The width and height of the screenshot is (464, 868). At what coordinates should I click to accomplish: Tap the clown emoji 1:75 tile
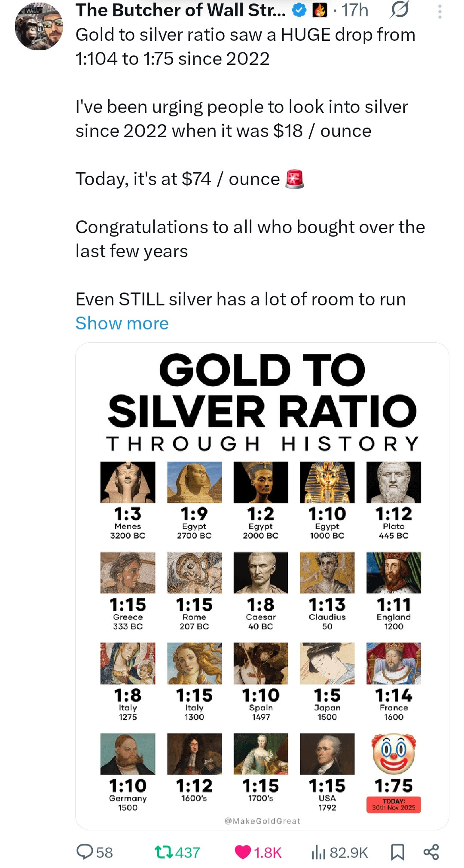(x=394, y=754)
